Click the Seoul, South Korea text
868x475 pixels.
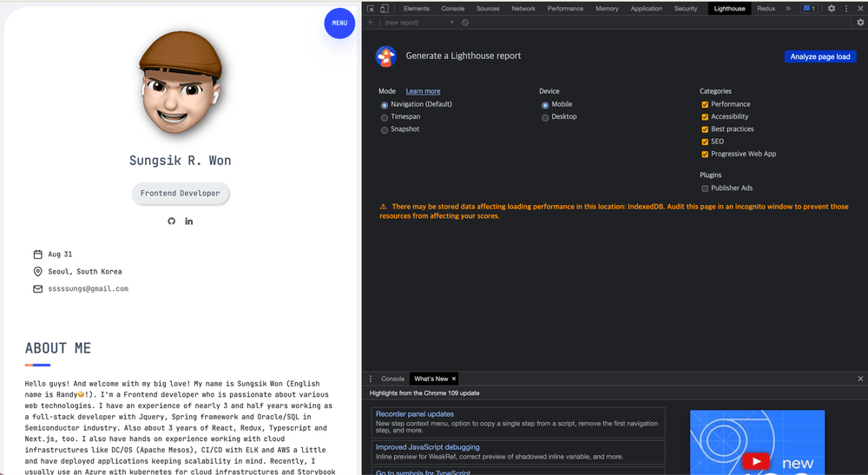[x=85, y=271]
